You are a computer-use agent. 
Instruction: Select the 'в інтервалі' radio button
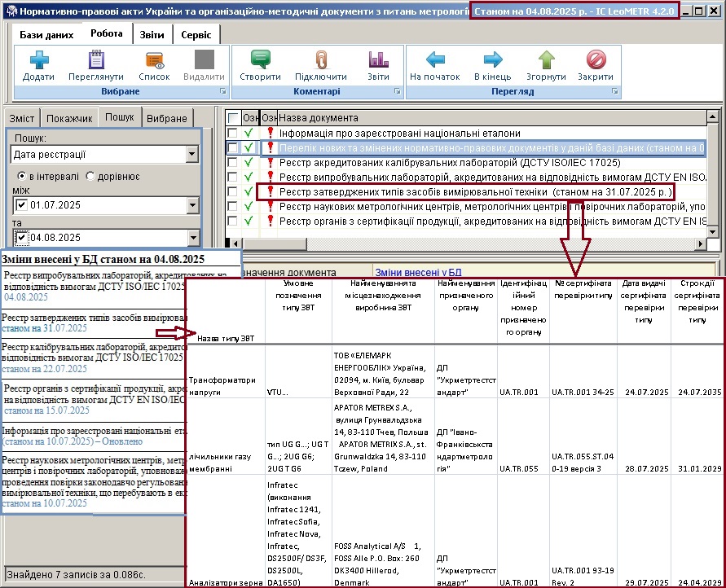22,176
